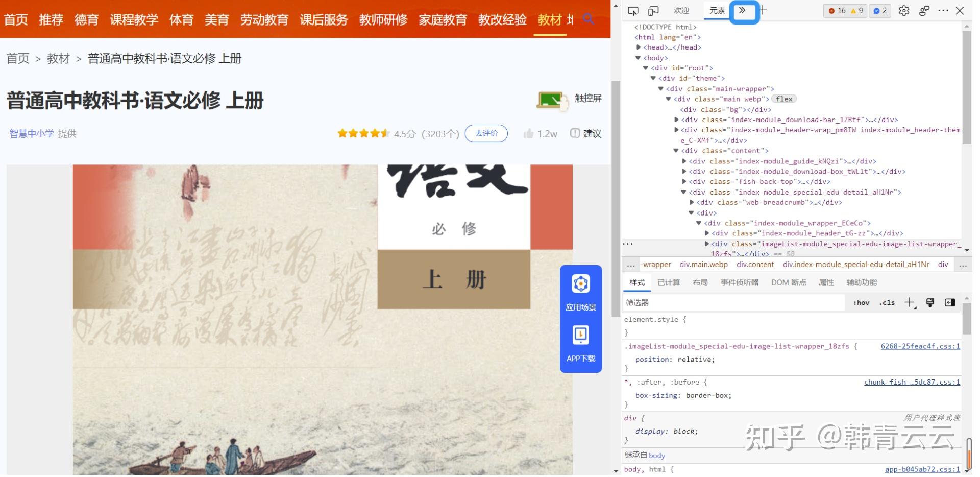Switch to the 事件侦听器 tab
Viewport: 980px width, 477px height.
[x=740, y=283]
